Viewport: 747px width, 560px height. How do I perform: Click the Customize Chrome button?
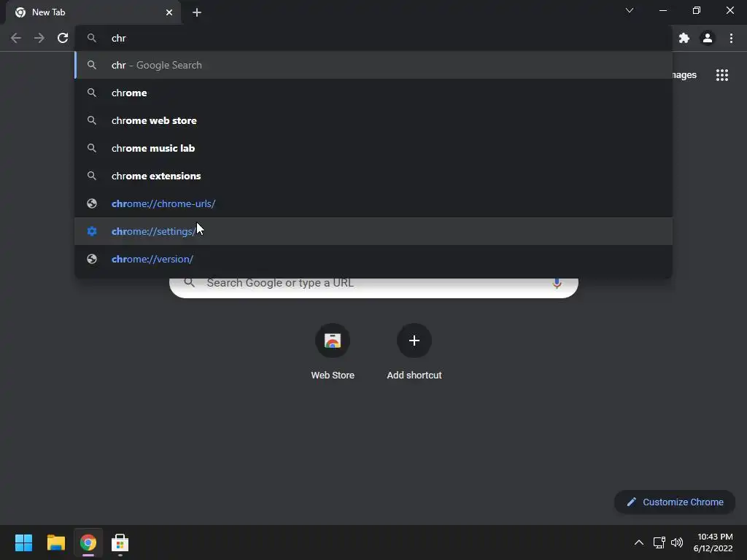coord(675,502)
